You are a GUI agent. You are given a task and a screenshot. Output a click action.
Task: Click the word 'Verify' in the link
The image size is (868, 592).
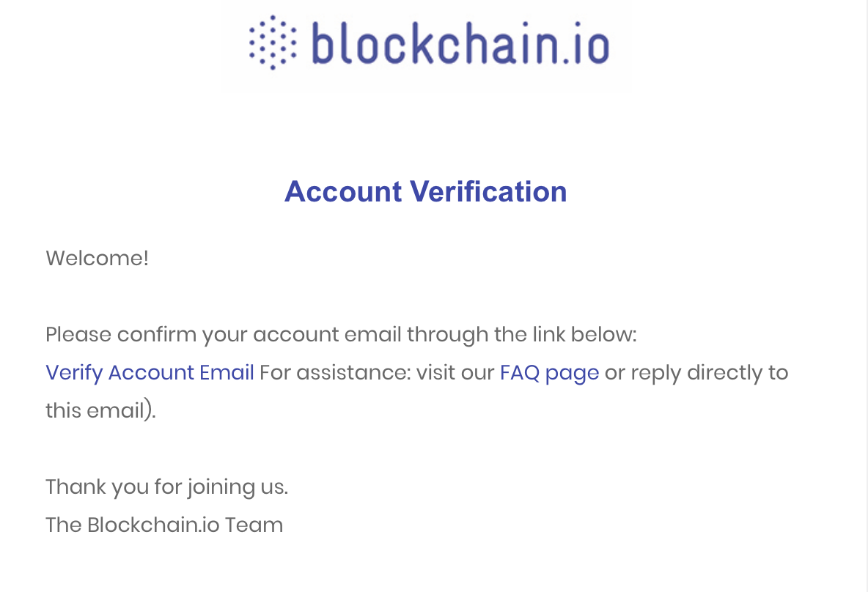pyautogui.click(x=74, y=373)
